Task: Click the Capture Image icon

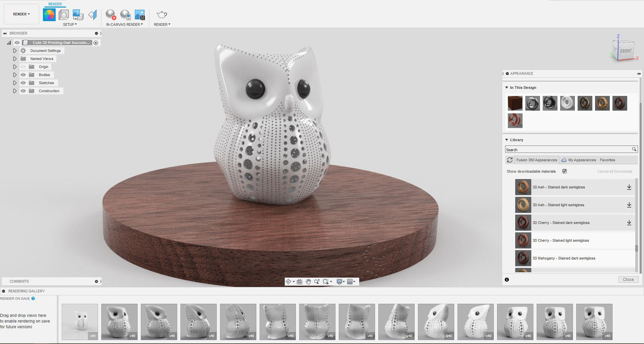Action: click(140, 15)
